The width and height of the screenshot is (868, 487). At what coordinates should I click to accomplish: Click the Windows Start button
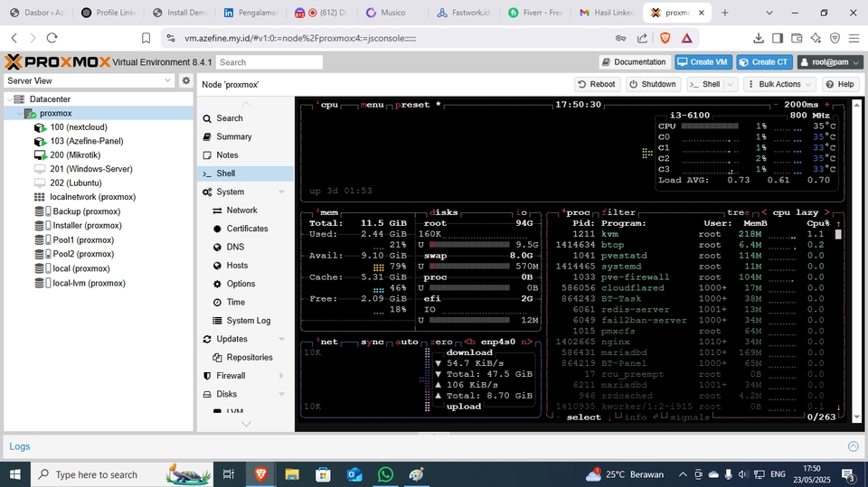15,474
